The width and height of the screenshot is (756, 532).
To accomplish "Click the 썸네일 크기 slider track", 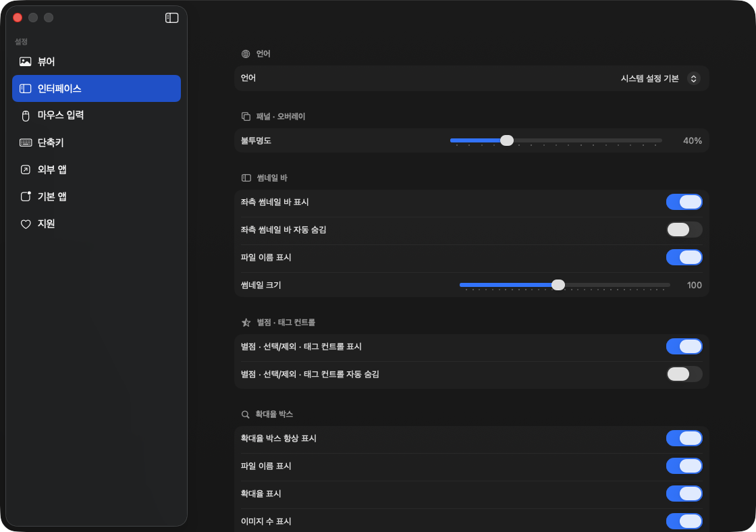I will click(x=564, y=285).
